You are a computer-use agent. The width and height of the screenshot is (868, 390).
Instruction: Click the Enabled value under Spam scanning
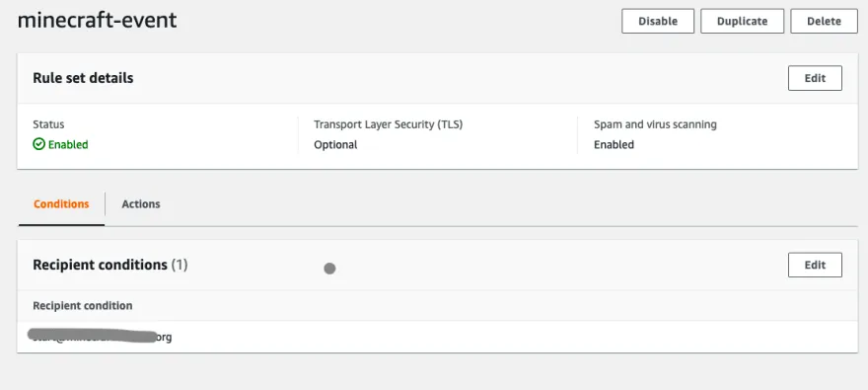pos(614,144)
